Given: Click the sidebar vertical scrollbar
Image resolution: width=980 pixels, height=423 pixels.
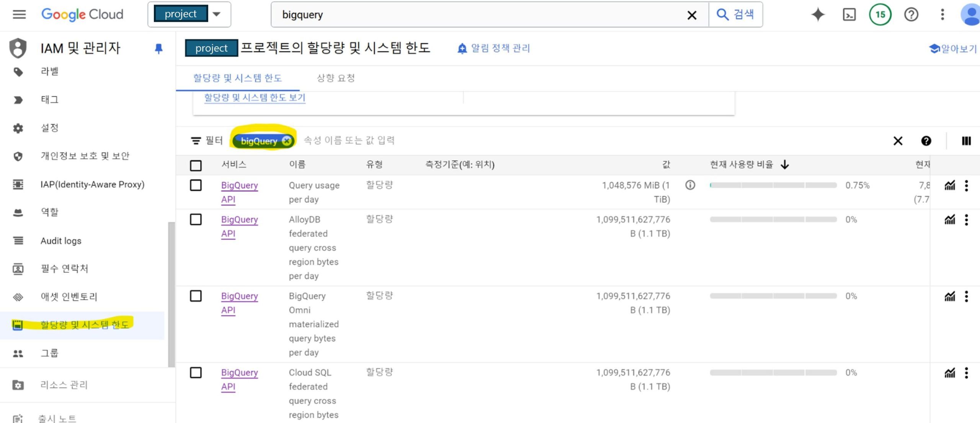Looking at the screenshot, I should tap(171, 294).
